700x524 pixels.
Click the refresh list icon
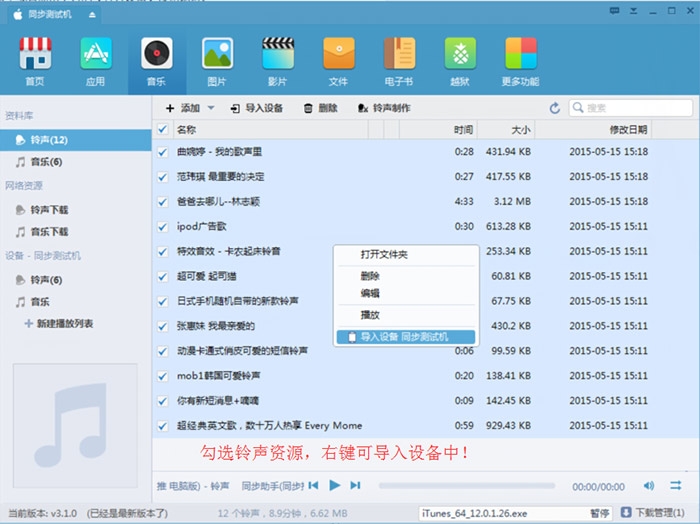554,108
